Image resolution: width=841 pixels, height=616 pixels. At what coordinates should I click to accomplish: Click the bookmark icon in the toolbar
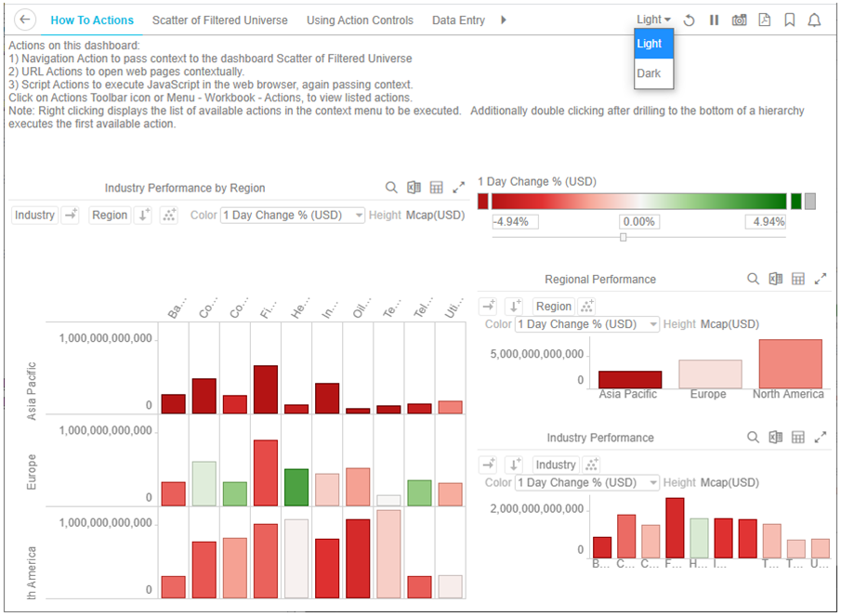(x=788, y=20)
